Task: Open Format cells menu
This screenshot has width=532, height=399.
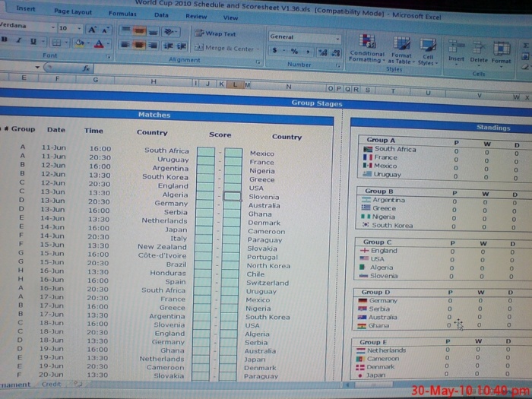Action: (501, 54)
